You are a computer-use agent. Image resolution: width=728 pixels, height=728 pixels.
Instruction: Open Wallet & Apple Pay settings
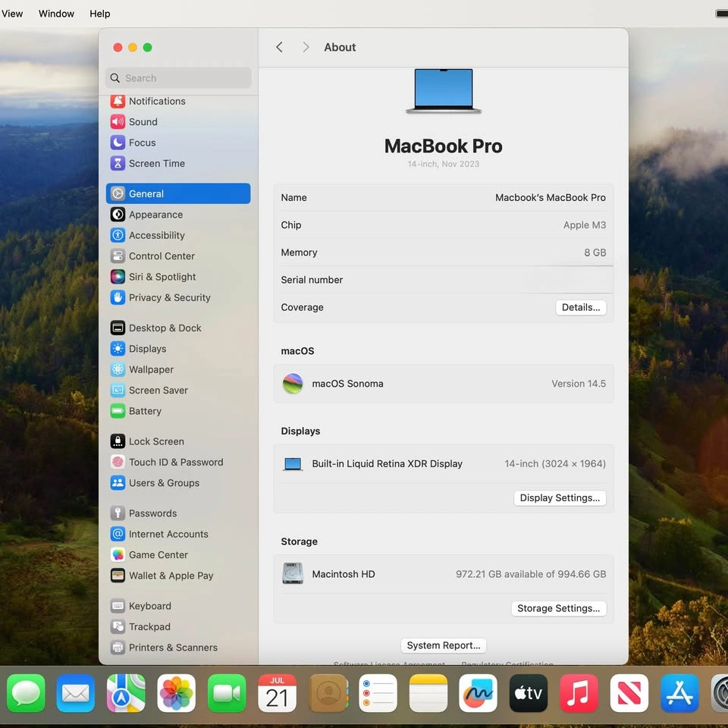click(177, 576)
